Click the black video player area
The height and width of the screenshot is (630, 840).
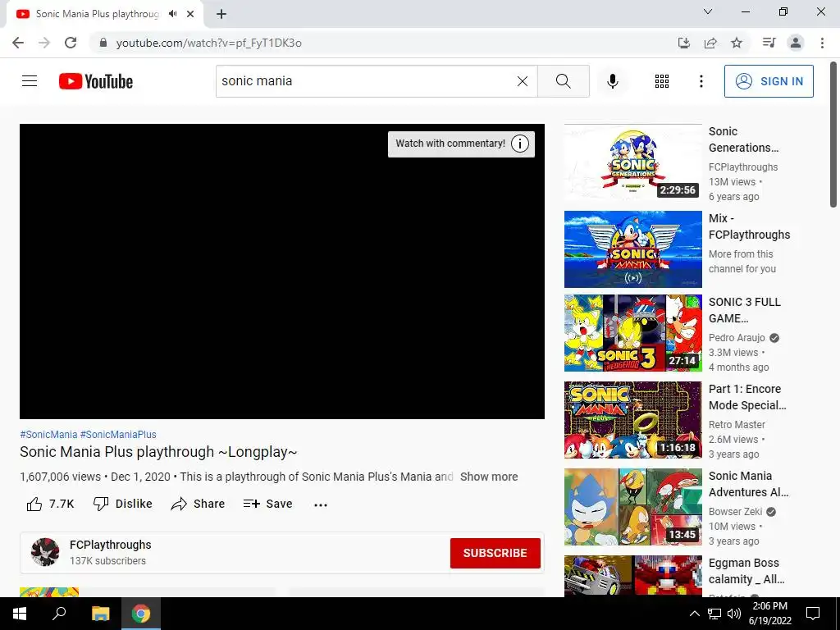click(x=282, y=272)
